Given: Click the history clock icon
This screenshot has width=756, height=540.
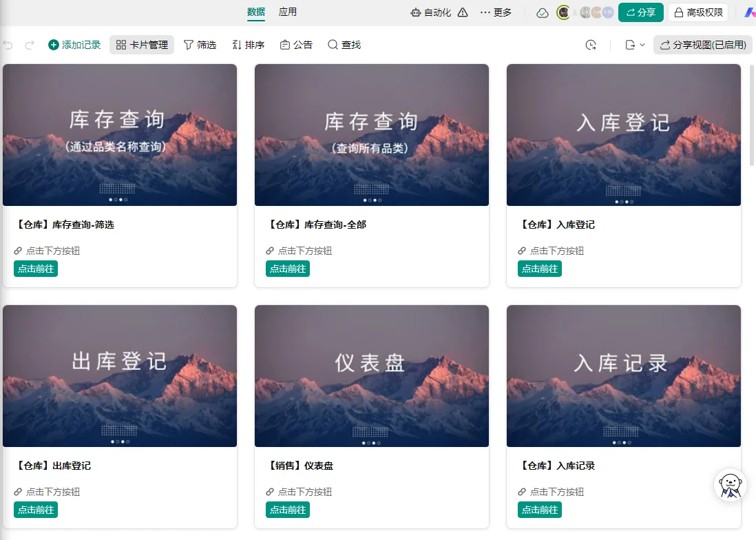Looking at the screenshot, I should (x=591, y=45).
